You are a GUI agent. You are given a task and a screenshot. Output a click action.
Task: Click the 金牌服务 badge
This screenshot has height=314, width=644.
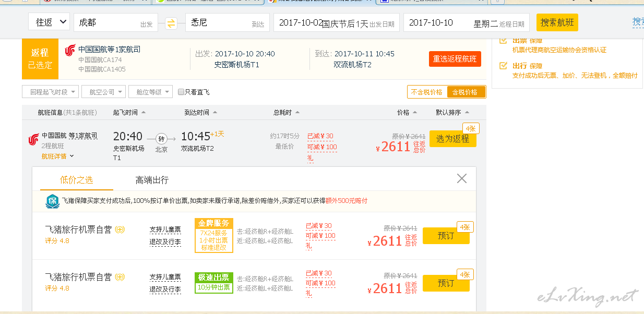point(213,235)
